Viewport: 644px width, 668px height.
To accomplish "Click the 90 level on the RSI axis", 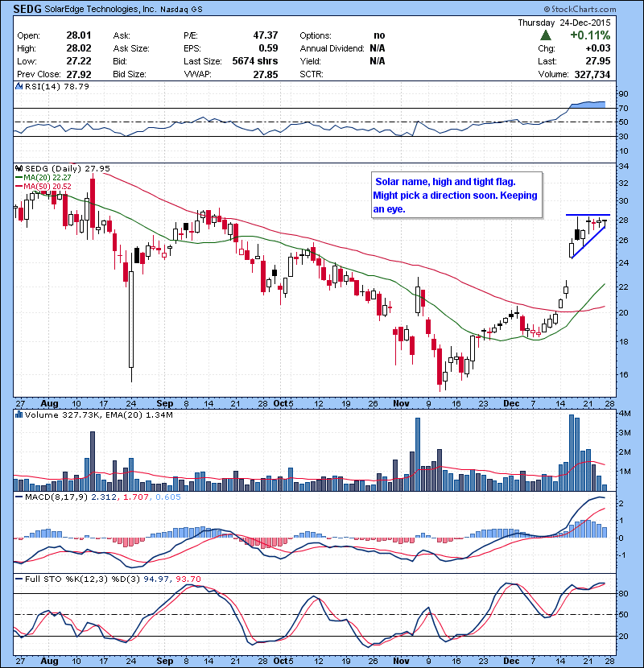I will (x=624, y=94).
